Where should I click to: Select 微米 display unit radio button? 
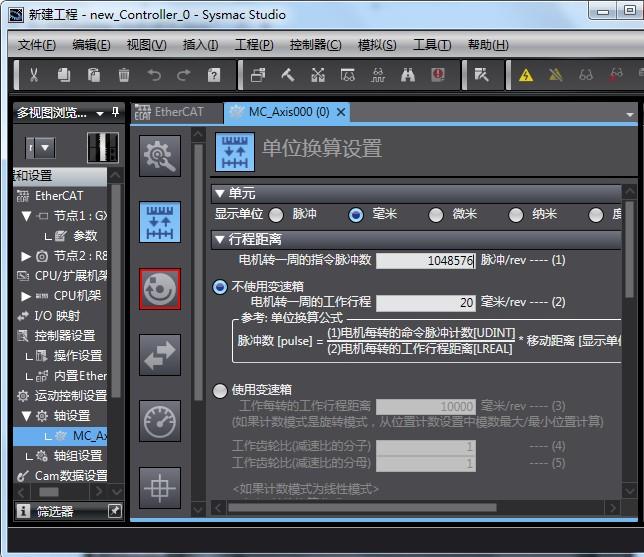point(436,214)
